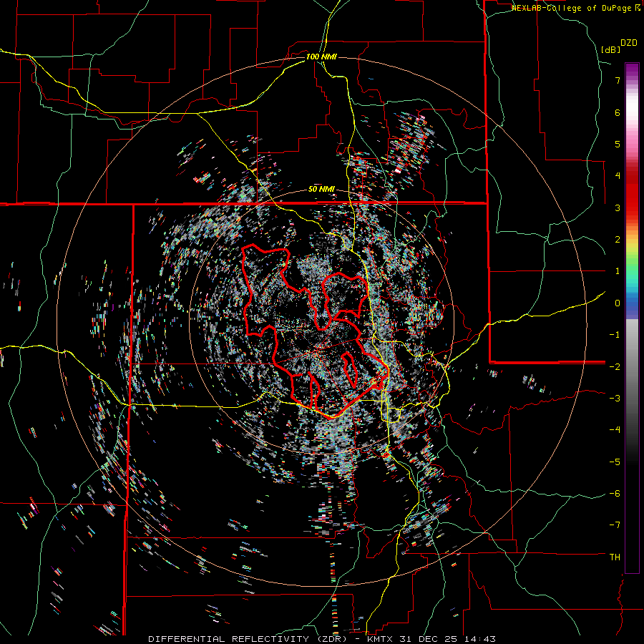Click the DZD legend title
644x644 pixels.
pos(628,43)
